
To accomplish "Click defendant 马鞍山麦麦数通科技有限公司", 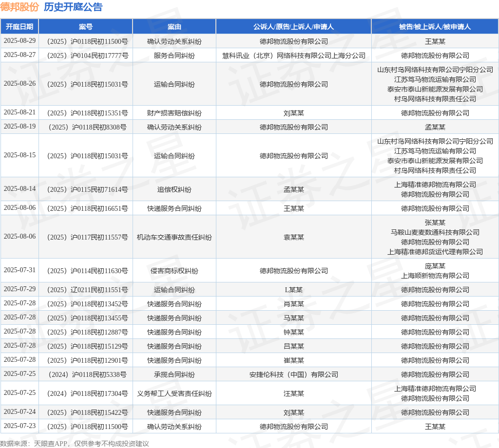I will [x=435, y=232].
